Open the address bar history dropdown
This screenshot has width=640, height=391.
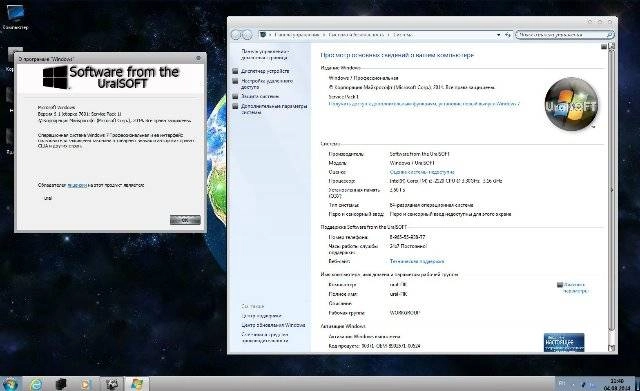(x=499, y=35)
